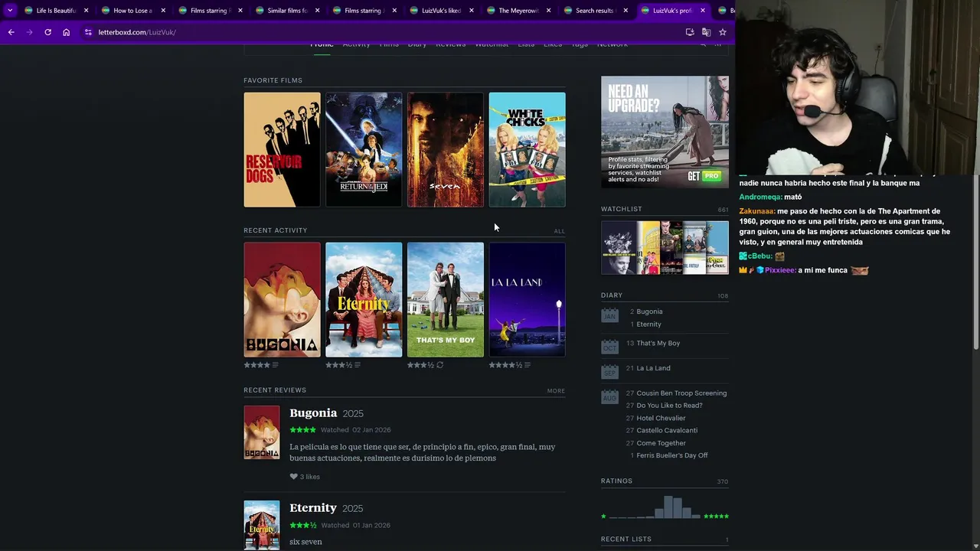Close the 'Life Is Beautiful' tab
980x551 pixels.
tap(87, 11)
